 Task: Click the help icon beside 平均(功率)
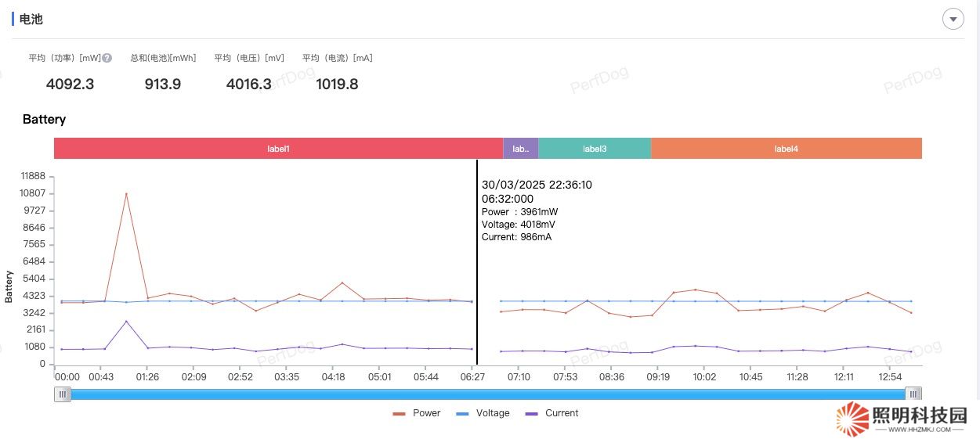tap(107, 58)
